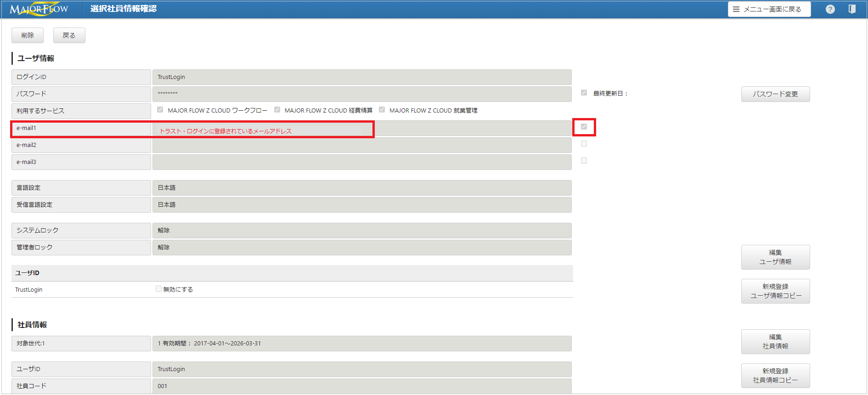Click the e-mail1 address field
This screenshot has width=868, height=395.
362,128
